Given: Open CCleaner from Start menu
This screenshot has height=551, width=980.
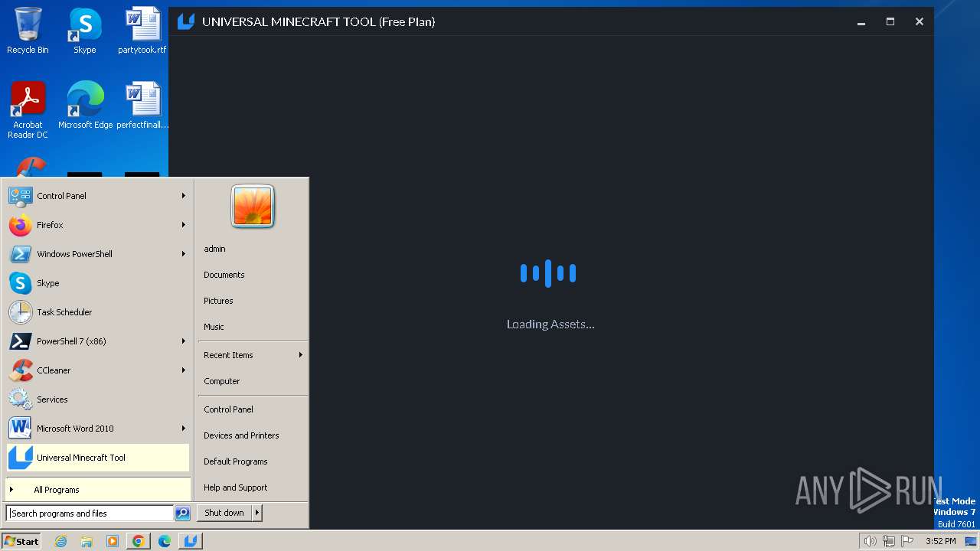Looking at the screenshot, I should pos(97,370).
